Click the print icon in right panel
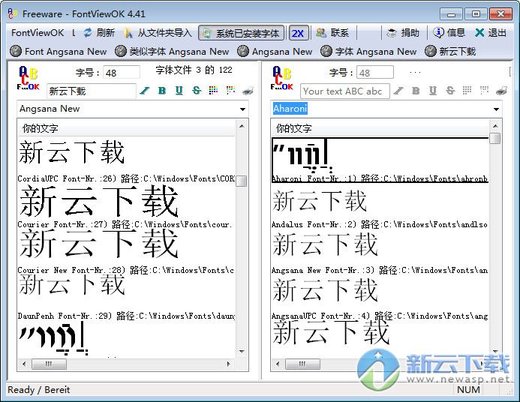 (x=502, y=91)
